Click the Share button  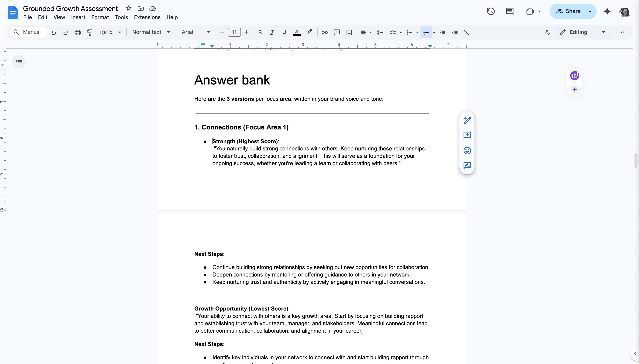pos(567,11)
